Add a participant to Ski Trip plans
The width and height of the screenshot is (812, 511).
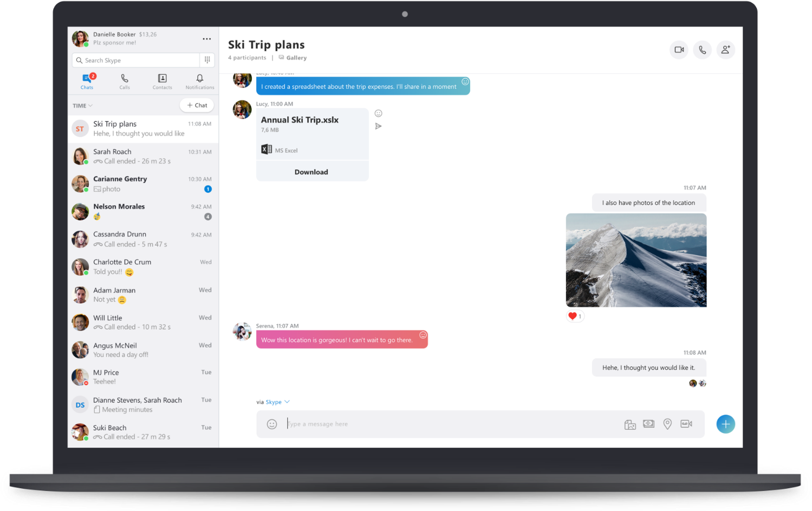click(725, 49)
